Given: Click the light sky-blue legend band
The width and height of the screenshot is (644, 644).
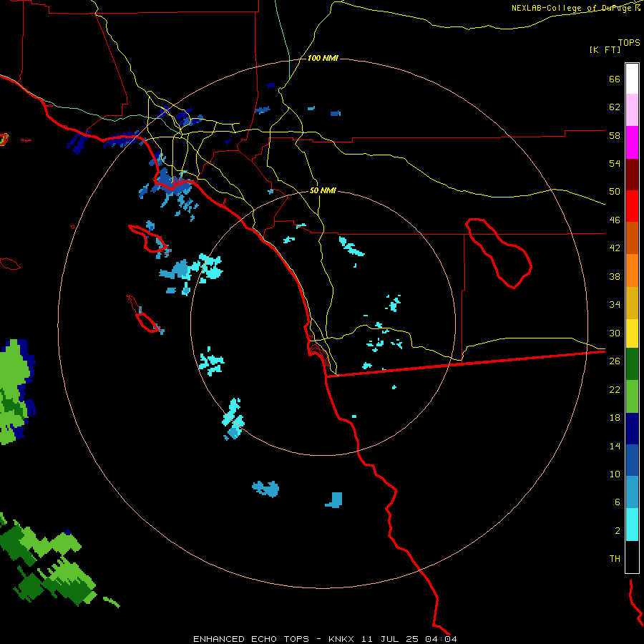Looking at the screenshot, I should pyautogui.click(x=632, y=492).
